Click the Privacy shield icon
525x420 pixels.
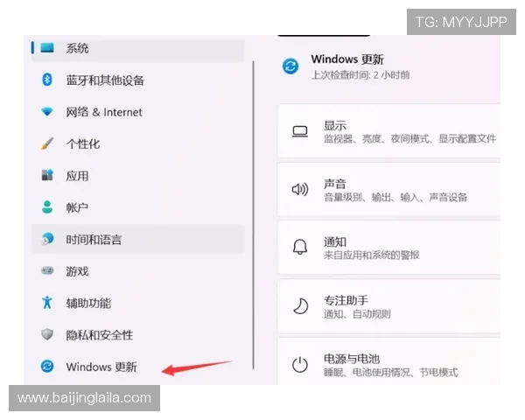(x=47, y=334)
